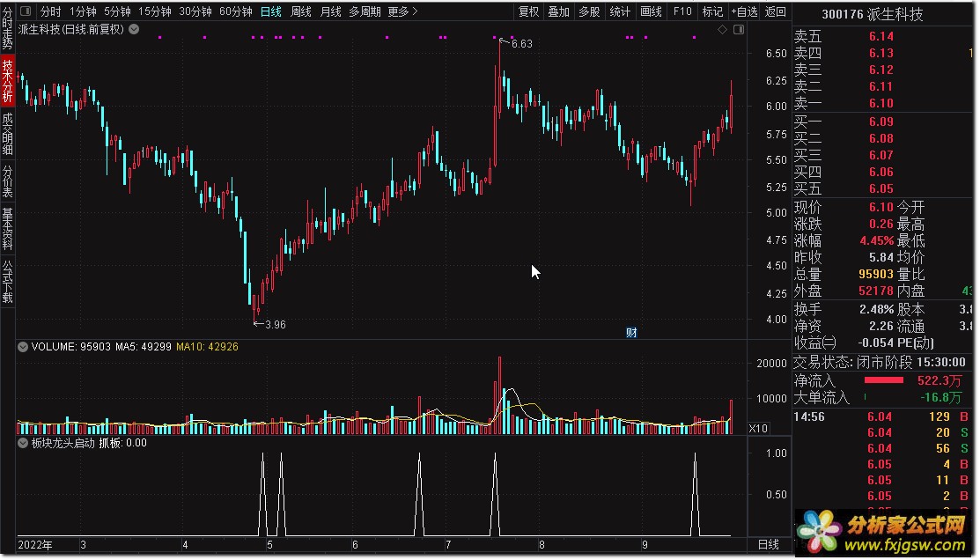Open the 统计 statistics button
Image resolution: width=980 pixels, height=560 pixels.
click(620, 11)
